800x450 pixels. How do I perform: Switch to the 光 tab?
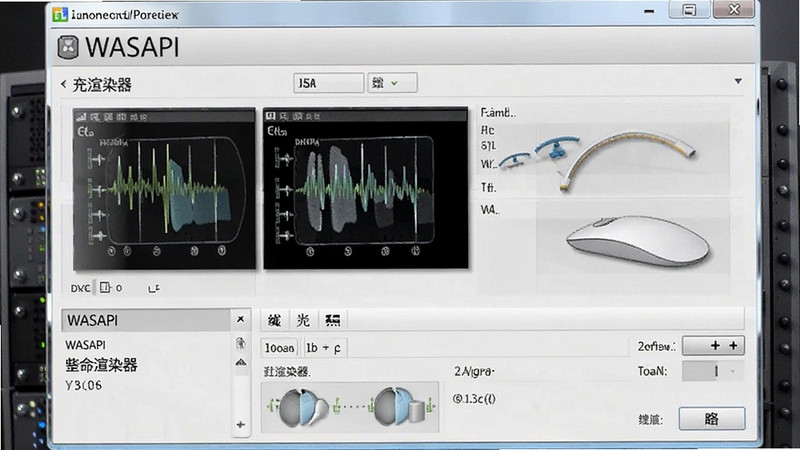304,320
